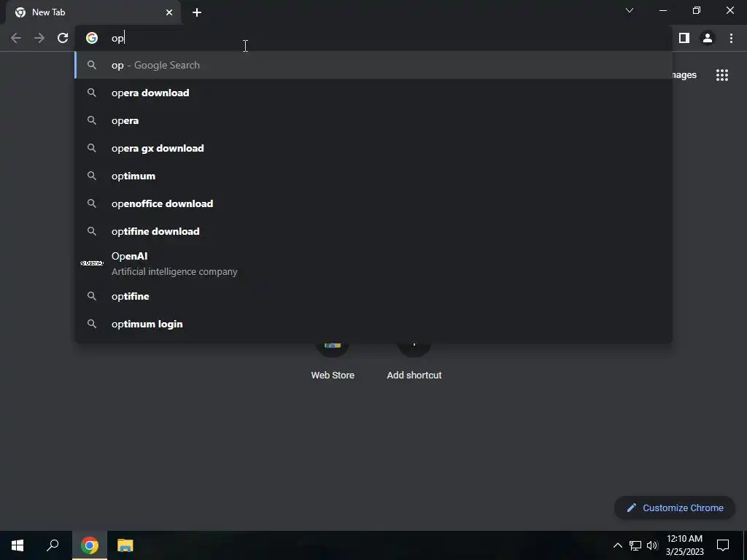
Task: Select 'opera gx download' suggestion
Action: pyautogui.click(x=373, y=148)
